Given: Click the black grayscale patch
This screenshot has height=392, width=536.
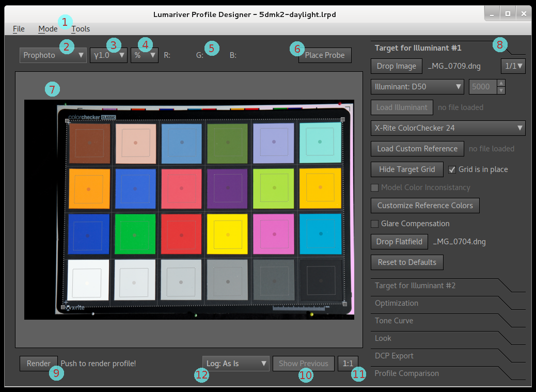Looking at the screenshot, I should tap(321, 280).
